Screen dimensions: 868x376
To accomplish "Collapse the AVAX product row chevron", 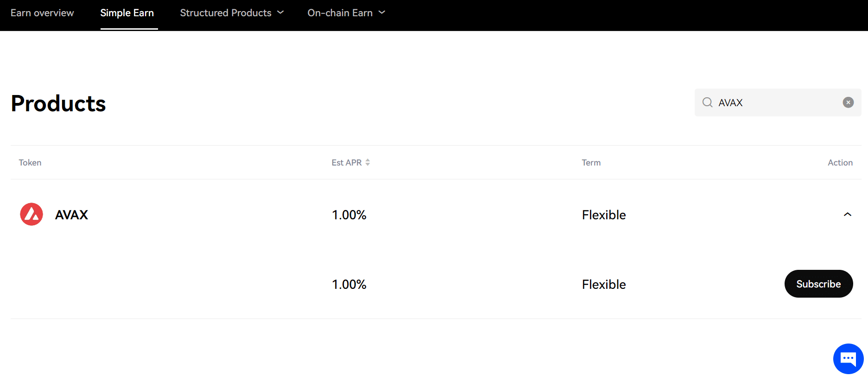I will pyautogui.click(x=847, y=214).
